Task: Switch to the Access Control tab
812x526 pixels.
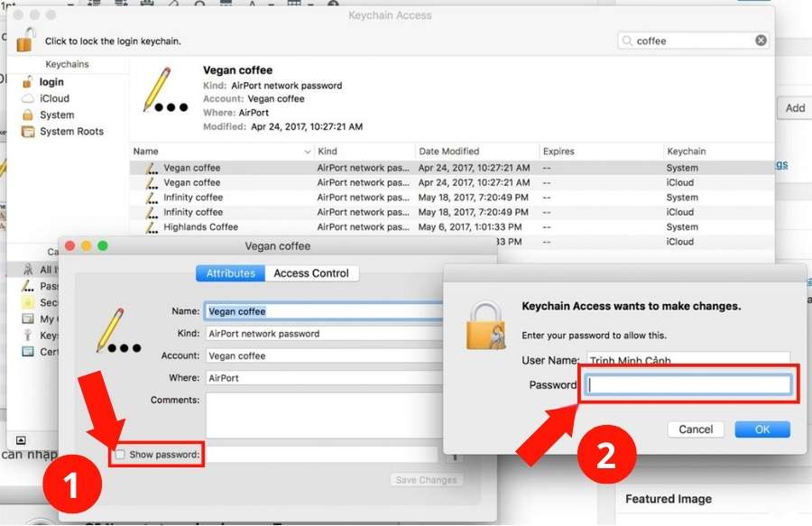Action: point(310,273)
